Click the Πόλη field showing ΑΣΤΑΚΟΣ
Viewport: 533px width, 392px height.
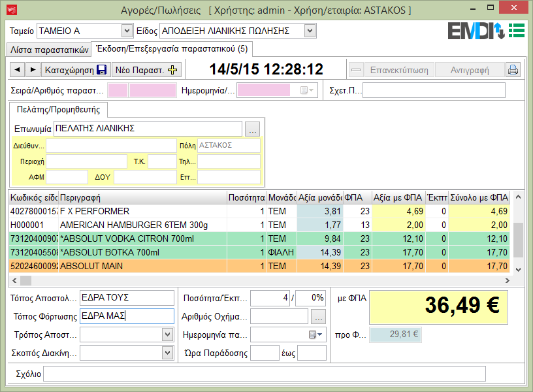[229, 146]
